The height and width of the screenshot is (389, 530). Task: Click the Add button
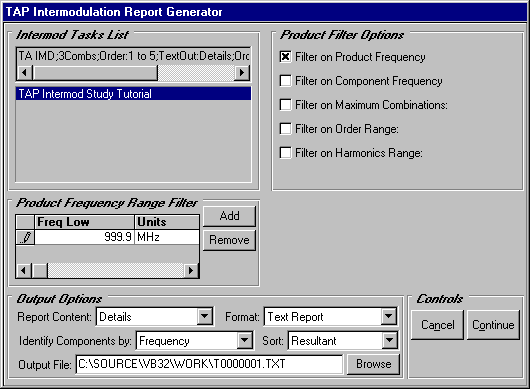229,216
